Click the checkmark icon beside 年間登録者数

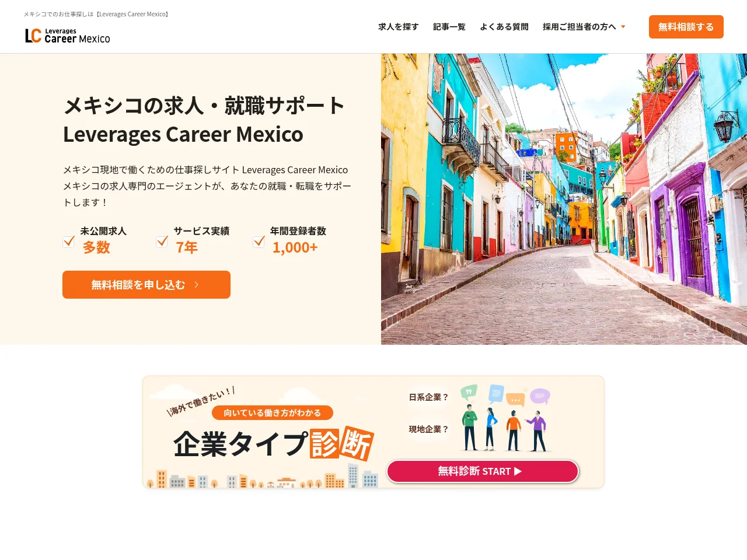pyautogui.click(x=259, y=242)
